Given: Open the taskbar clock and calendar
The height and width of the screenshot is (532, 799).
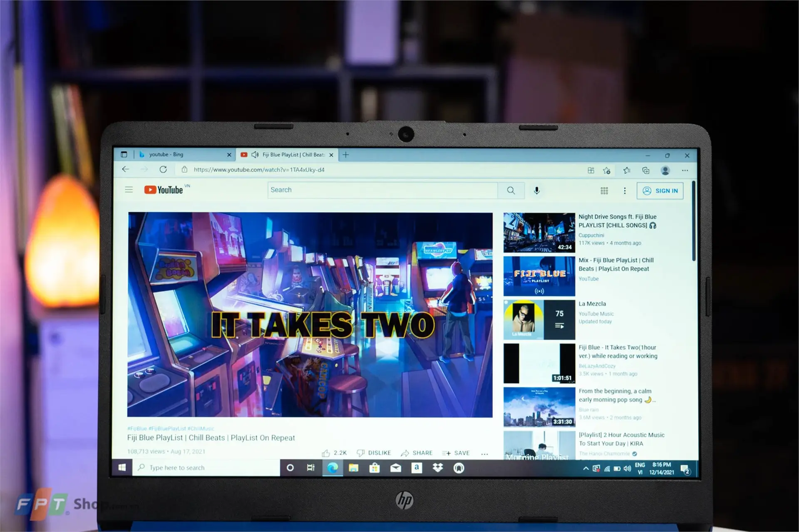Looking at the screenshot, I should tap(662, 468).
